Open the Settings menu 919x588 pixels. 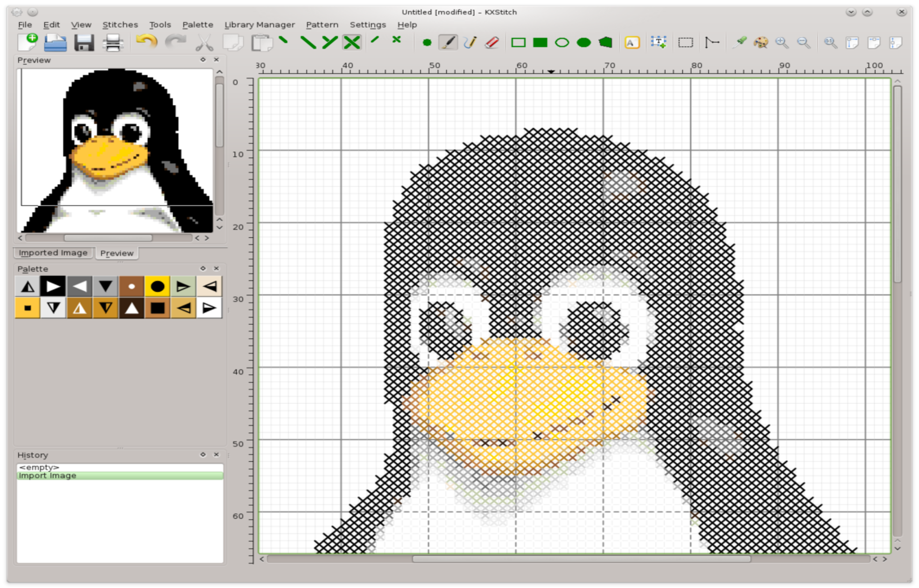[x=368, y=25]
